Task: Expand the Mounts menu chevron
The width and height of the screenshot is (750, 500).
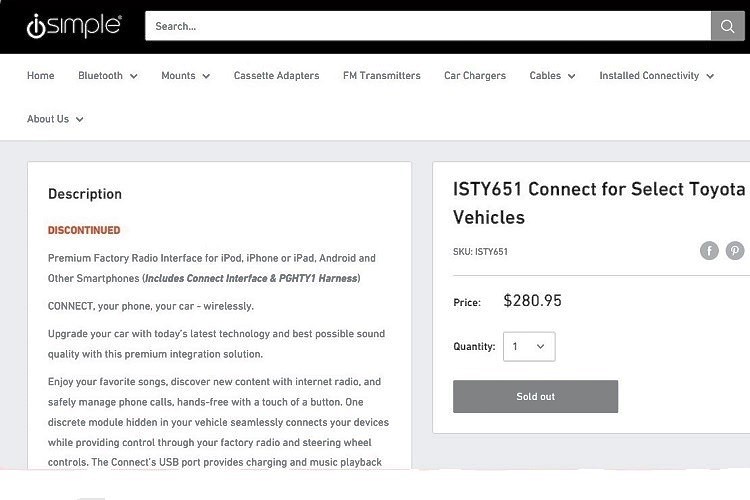Action: click(x=206, y=76)
